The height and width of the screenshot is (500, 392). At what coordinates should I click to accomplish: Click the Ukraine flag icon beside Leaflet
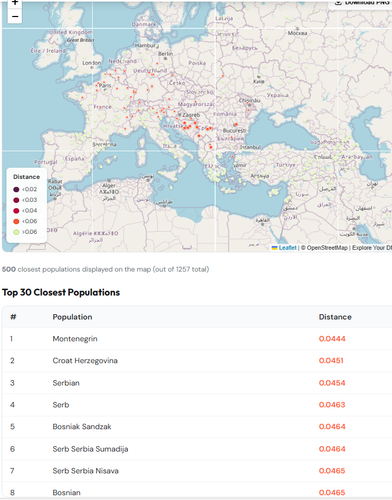(x=275, y=248)
